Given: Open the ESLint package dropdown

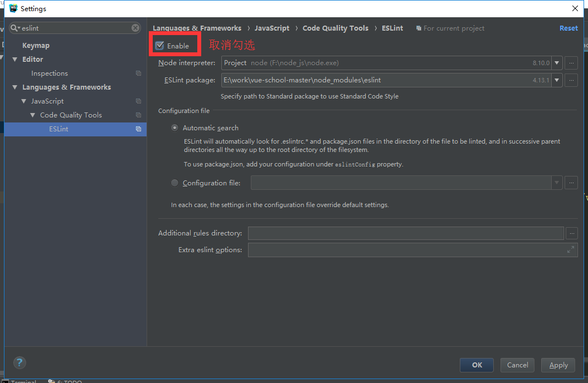Looking at the screenshot, I should click(557, 80).
